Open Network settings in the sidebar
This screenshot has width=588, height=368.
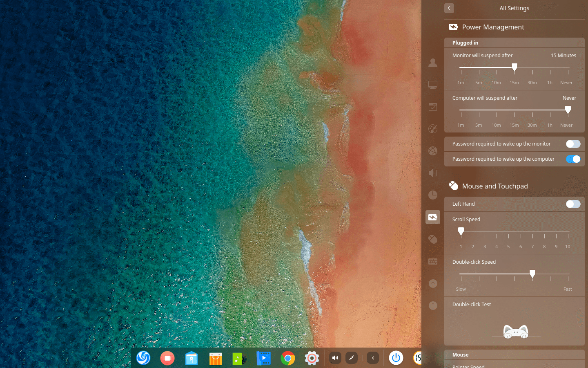tap(432, 150)
